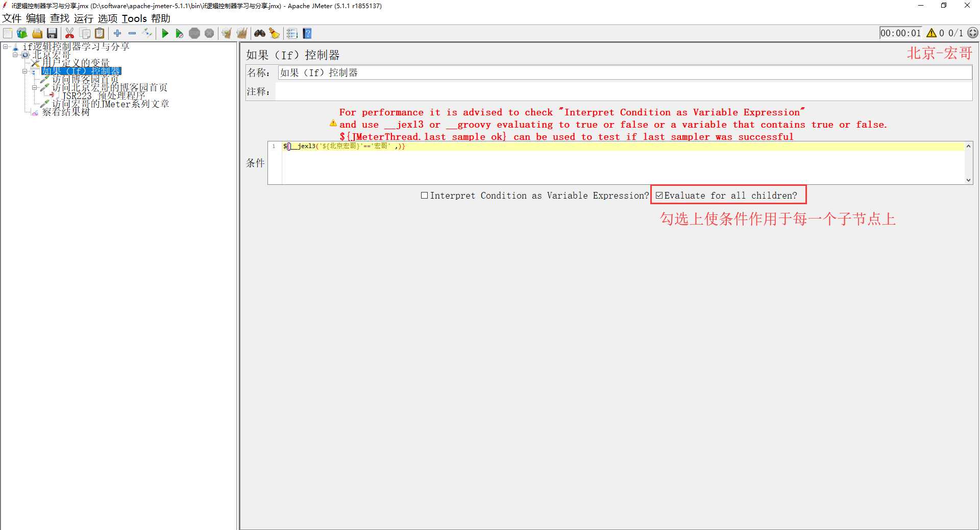
Task: Select the if逻辑控制器学习与分享 tree item
Action: [x=76, y=46]
